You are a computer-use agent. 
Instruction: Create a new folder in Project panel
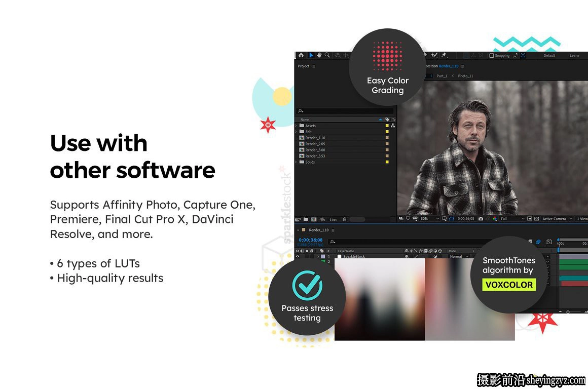tap(306, 220)
